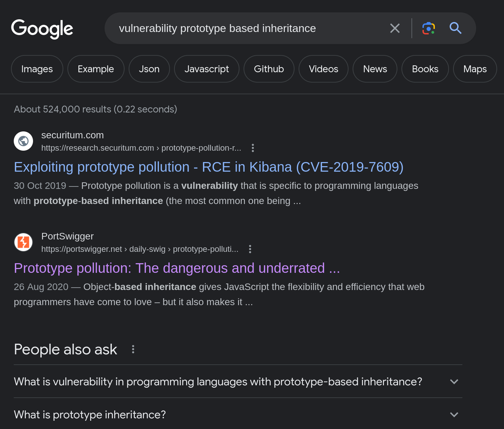The width and height of the screenshot is (504, 429).
Task: Click the 26 Aug 2020 date snippet
Action: coord(41,287)
